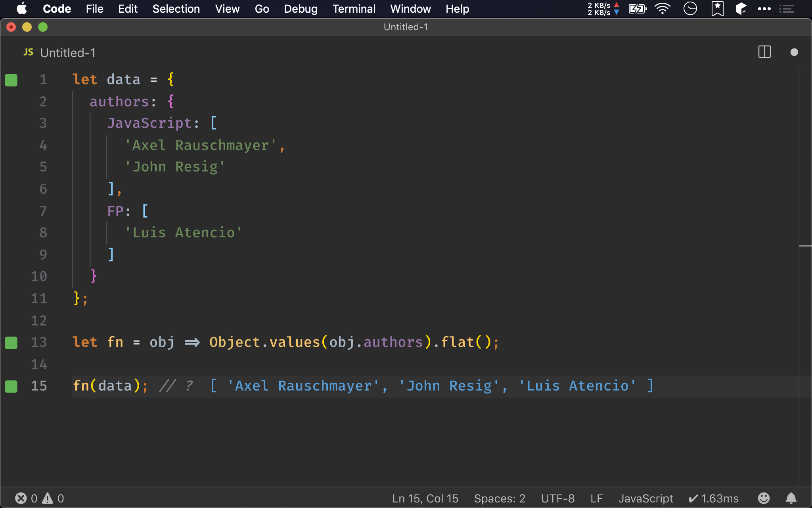The width and height of the screenshot is (812, 508).
Task: Click green Quokka marker on line 1
Action: coord(11,80)
